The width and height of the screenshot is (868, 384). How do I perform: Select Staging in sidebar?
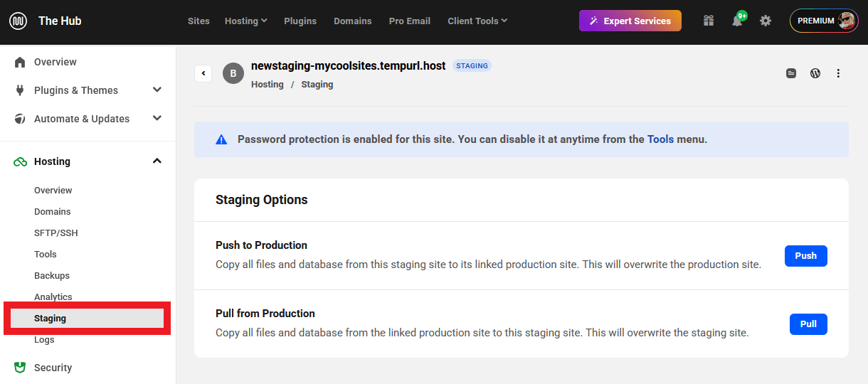88,319
